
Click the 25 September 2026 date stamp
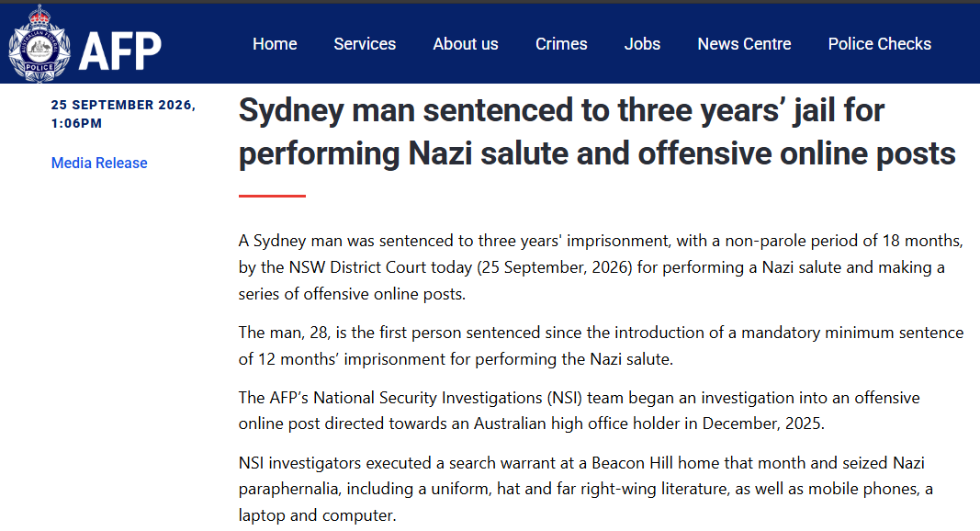[123, 105]
